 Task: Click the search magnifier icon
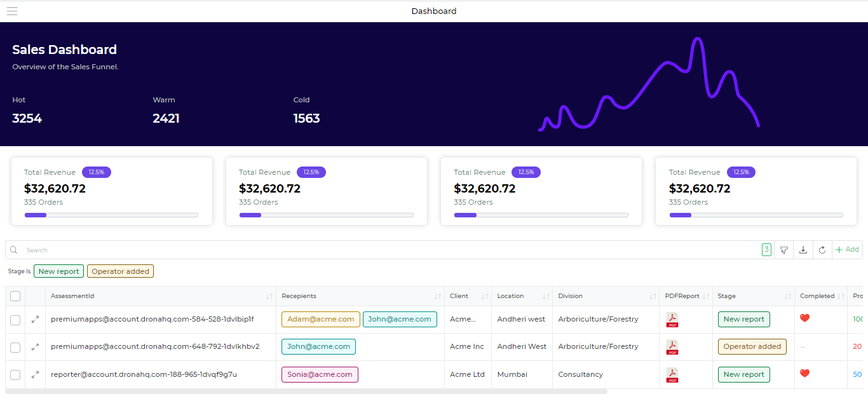[x=13, y=250]
